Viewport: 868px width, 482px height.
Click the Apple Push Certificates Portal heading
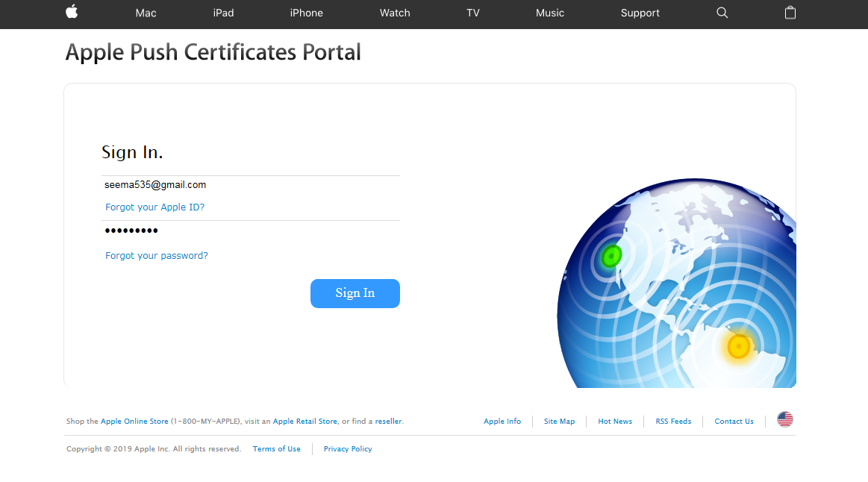[x=213, y=52]
